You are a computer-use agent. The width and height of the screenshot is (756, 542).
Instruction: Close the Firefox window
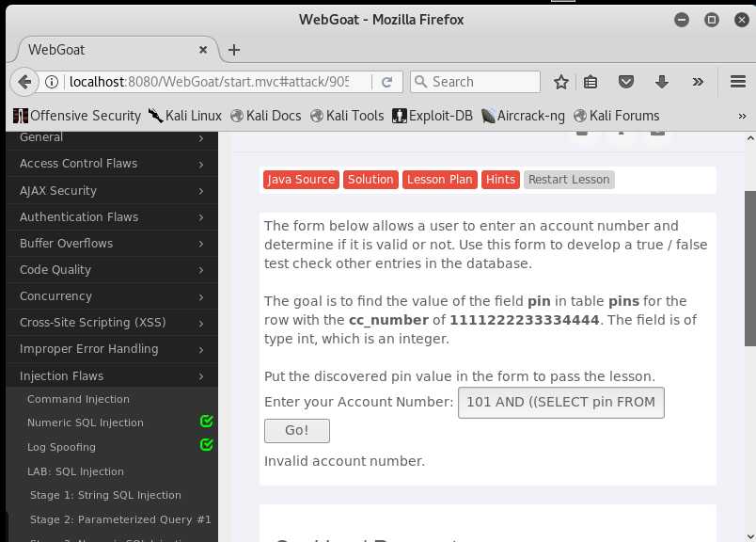(742, 20)
